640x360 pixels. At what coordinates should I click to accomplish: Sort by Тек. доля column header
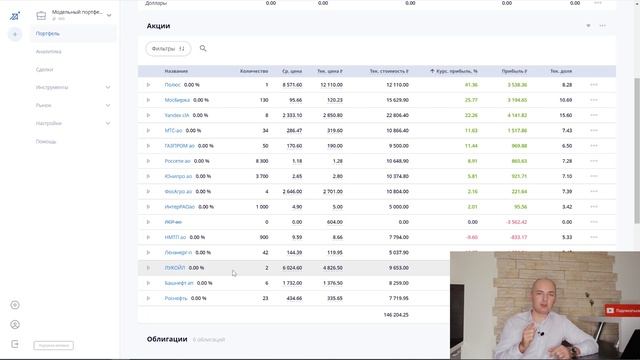pyautogui.click(x=561, y=71)
